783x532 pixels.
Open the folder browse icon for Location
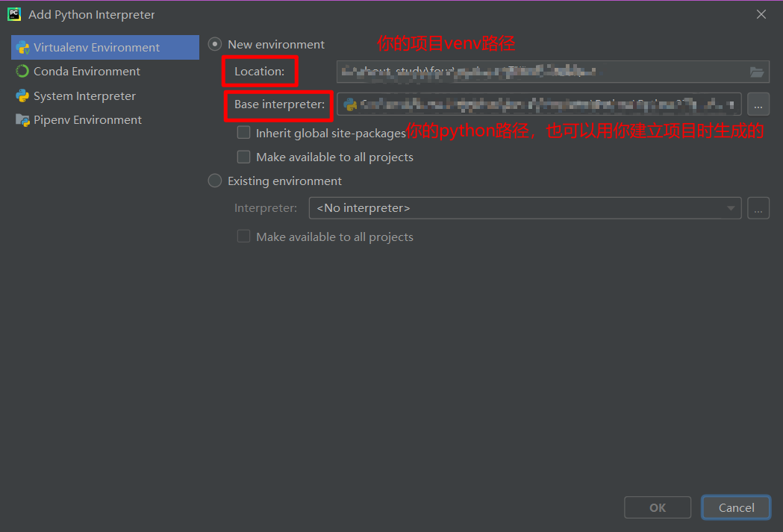(x=757, y=72)
